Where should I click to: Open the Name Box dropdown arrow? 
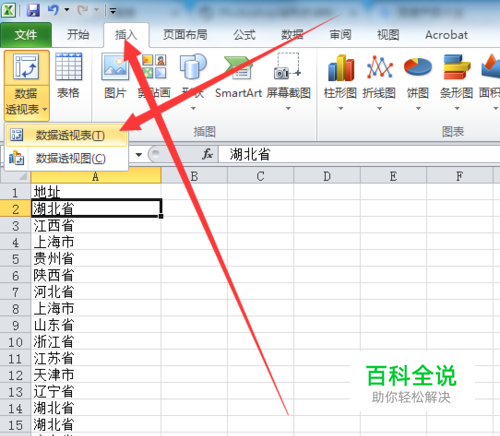click(x=139, y=155)
